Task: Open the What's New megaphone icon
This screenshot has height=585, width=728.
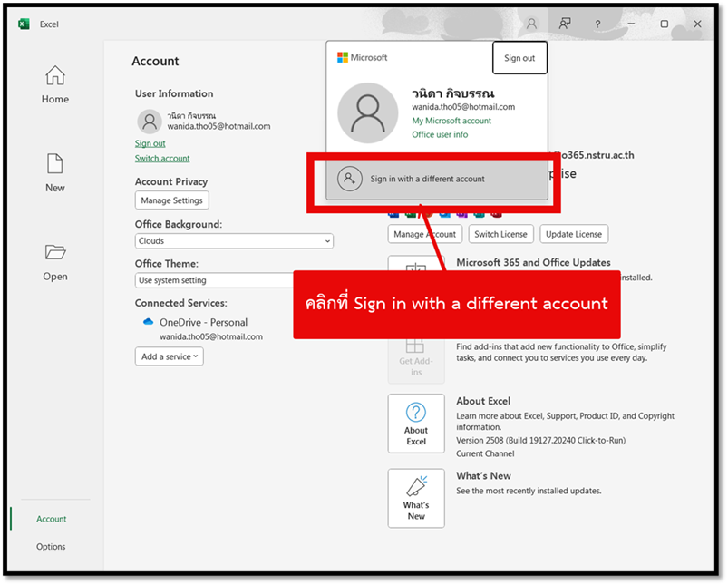Action: coord(416,488)
